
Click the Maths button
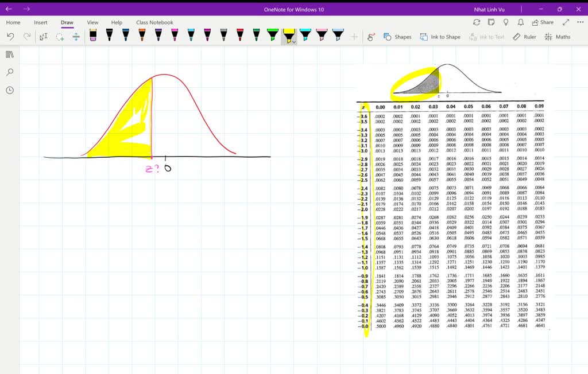[556, 37]
